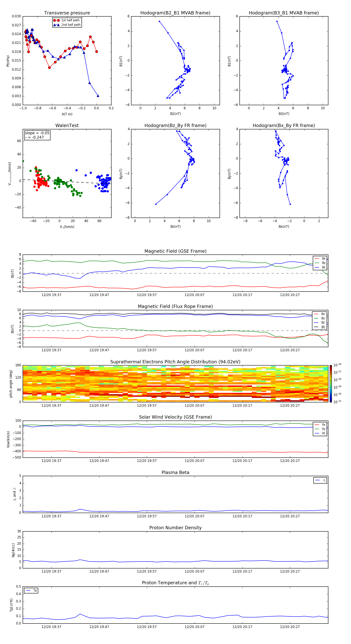The height and width of the screenshot is (644, 351).
Task: Click the "Suprathermal Electrons Pitch Angle Distribution" title
Action: point(175,362)
